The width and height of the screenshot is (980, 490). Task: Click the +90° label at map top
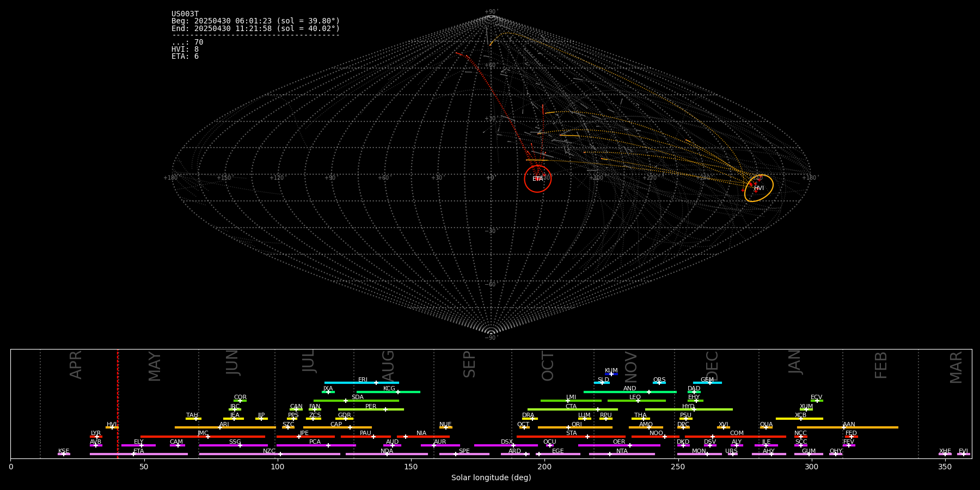[x=491, y=12]
